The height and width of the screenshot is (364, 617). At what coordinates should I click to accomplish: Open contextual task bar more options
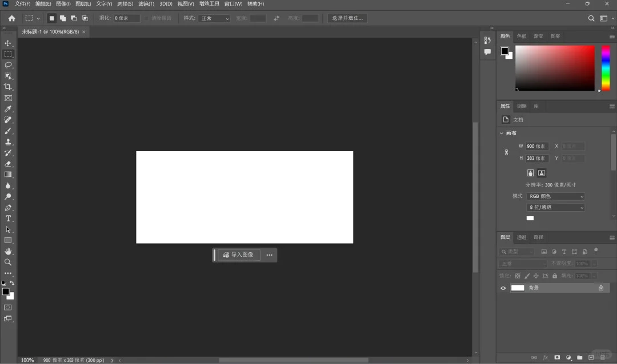click(269, 255)
